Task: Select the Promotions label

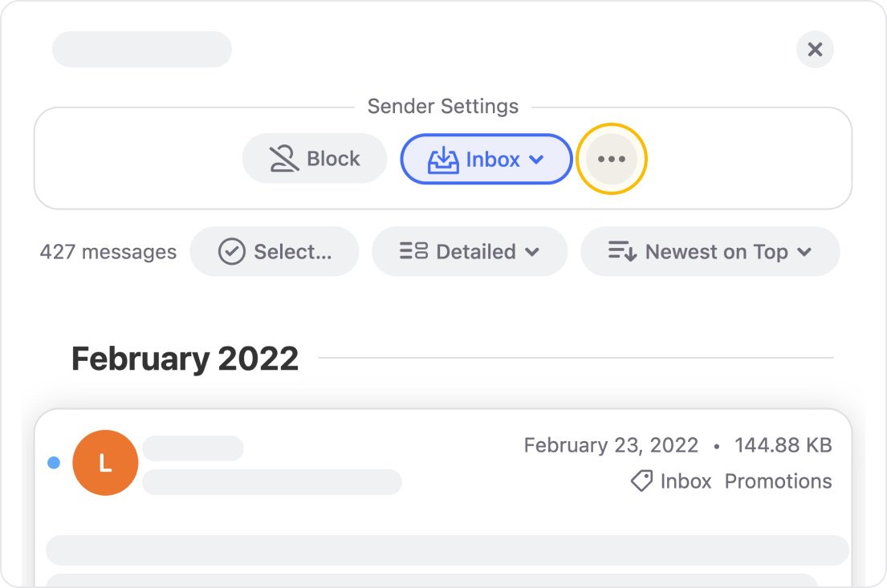Action: pyautogui.click(x=778, y=481)
